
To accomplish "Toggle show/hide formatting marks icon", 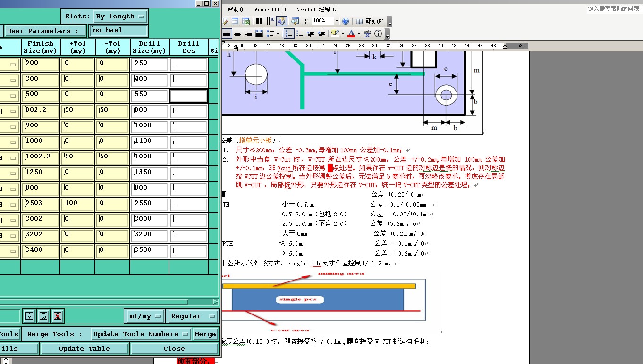I will (x=306, y=21).
